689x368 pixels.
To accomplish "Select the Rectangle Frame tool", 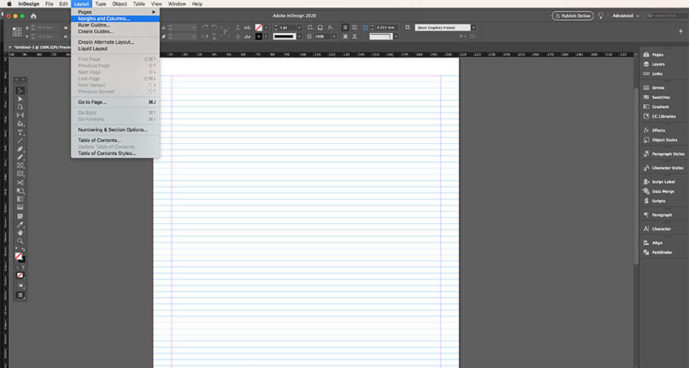I will (x=20, y=166).
